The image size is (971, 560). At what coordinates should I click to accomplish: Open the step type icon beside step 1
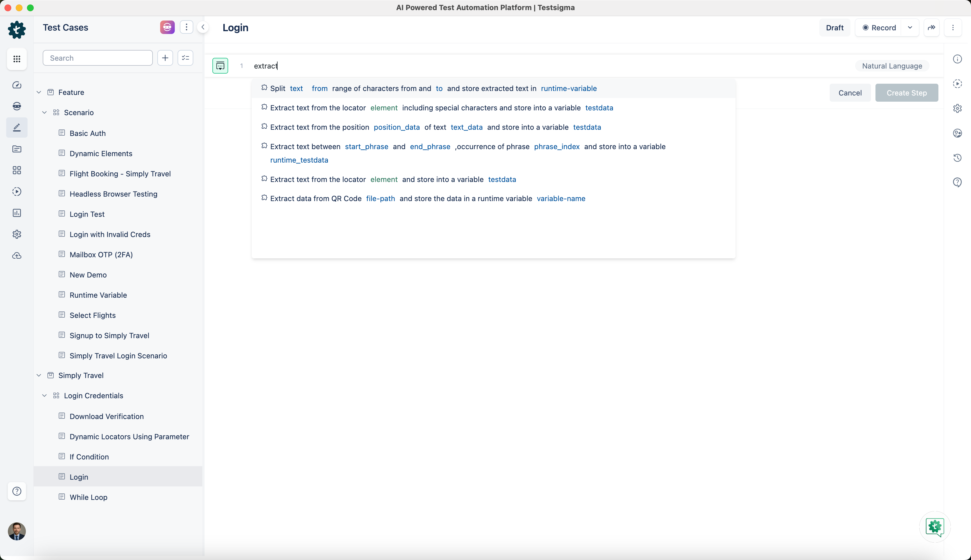[220, 66]
